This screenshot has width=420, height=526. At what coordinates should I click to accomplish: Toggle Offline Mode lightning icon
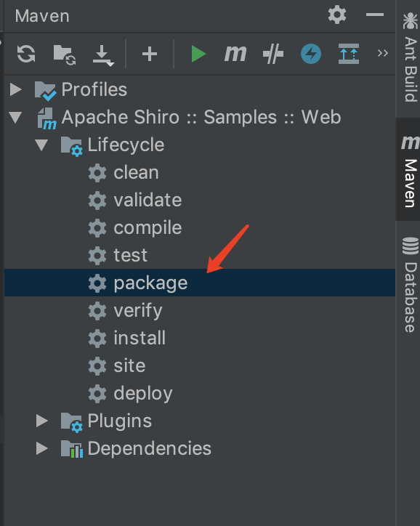311,54
